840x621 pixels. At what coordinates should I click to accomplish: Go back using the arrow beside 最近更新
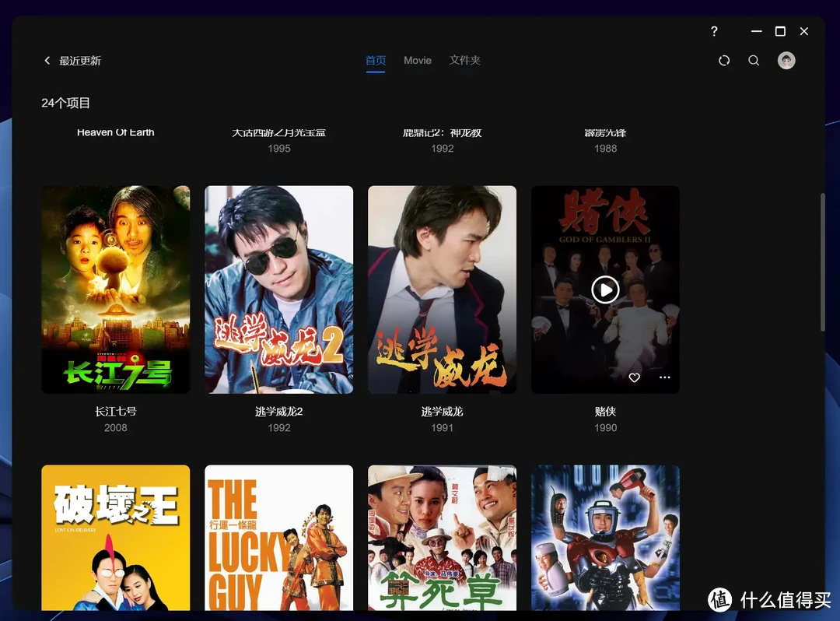point(47,61)
